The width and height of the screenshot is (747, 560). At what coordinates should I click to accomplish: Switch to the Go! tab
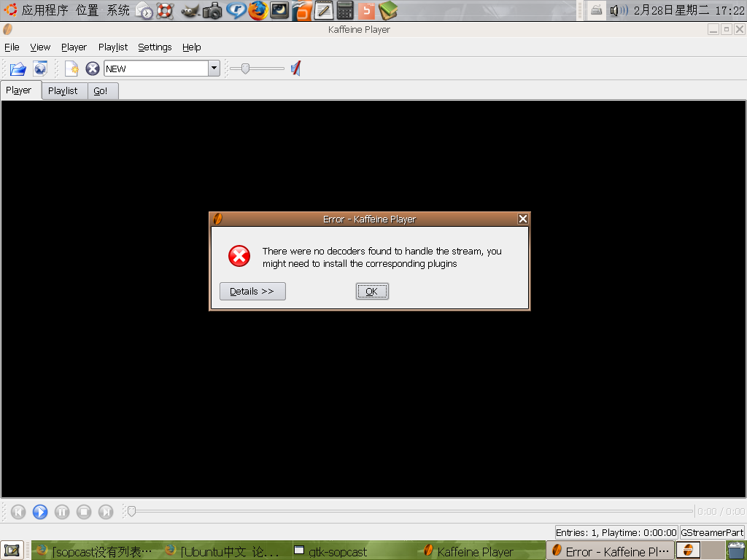tap(103, 91)
